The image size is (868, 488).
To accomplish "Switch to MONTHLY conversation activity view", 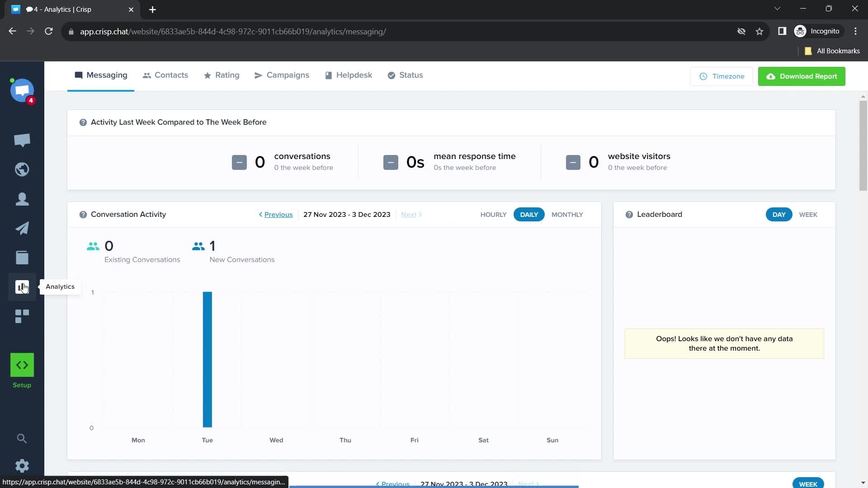I will [x=567, y=215].
